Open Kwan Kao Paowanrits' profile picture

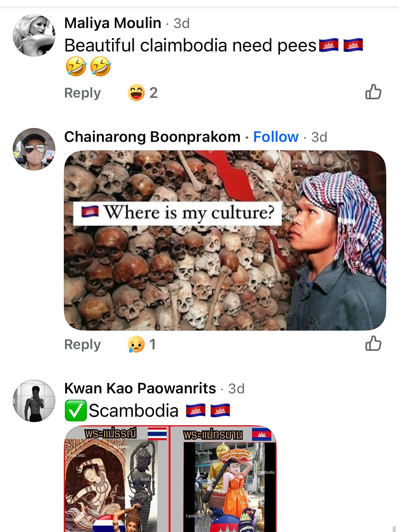[x=34, y=401]
